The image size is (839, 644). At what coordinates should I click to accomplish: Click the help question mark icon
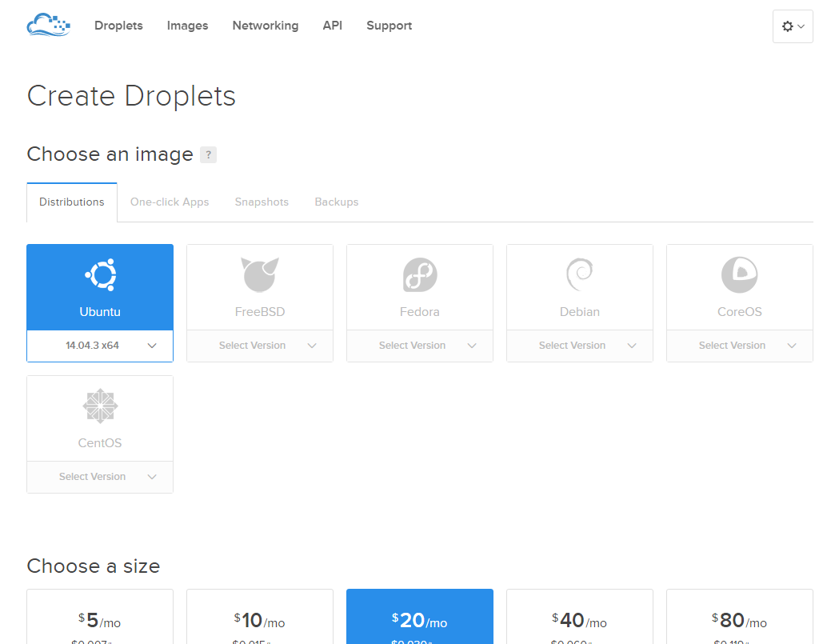click(x=208, y=155)
